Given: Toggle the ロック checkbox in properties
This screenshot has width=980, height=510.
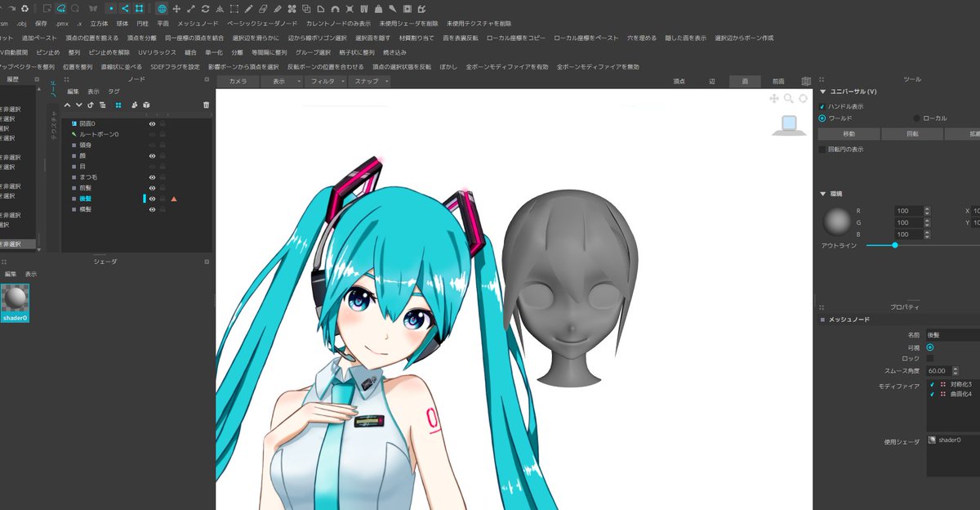Looking at the screenshot, I should (x=929, y=358).
